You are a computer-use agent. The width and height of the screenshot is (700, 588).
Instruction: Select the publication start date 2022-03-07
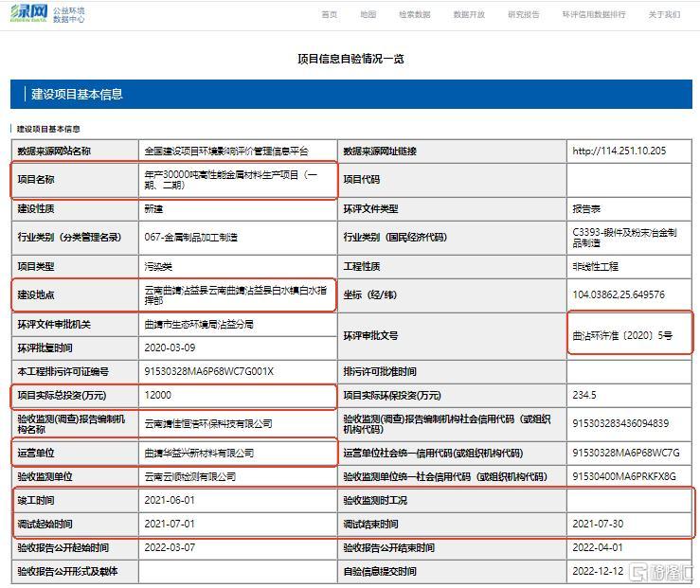tap(170, 547)
